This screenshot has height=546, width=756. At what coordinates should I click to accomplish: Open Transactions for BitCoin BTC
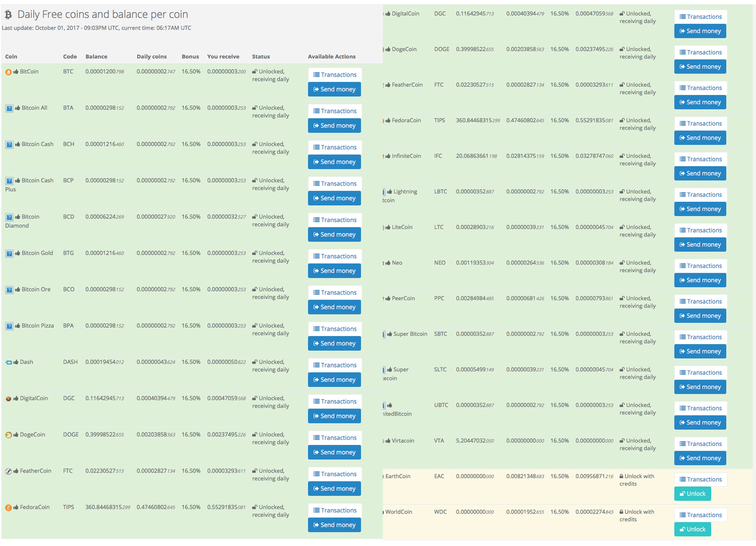(x=334, y=75)
